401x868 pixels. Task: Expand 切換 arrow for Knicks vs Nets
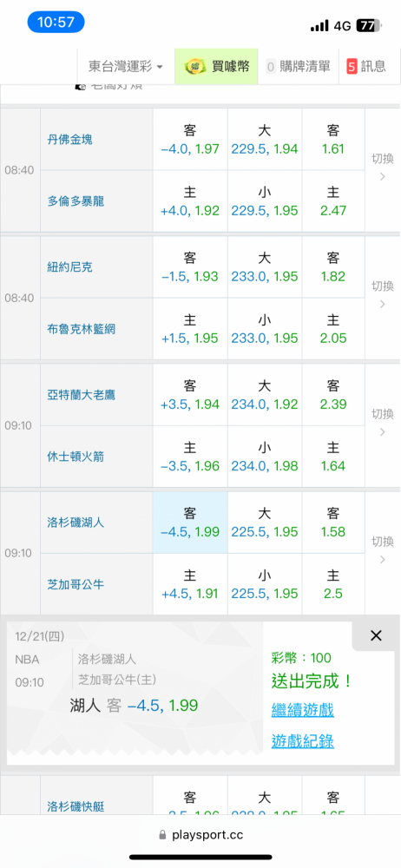click(x=382, y=296)
